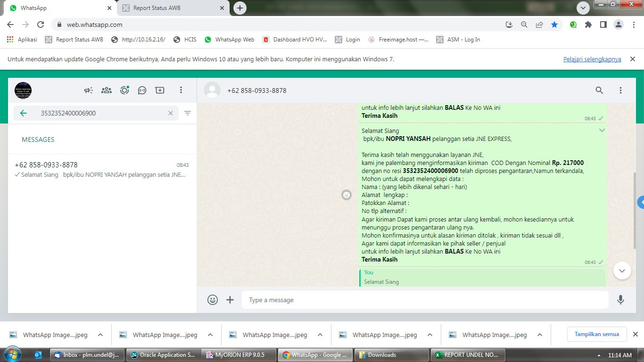The image size is (644, 362).
Task: Click the Type a message field
Action: 425,300
